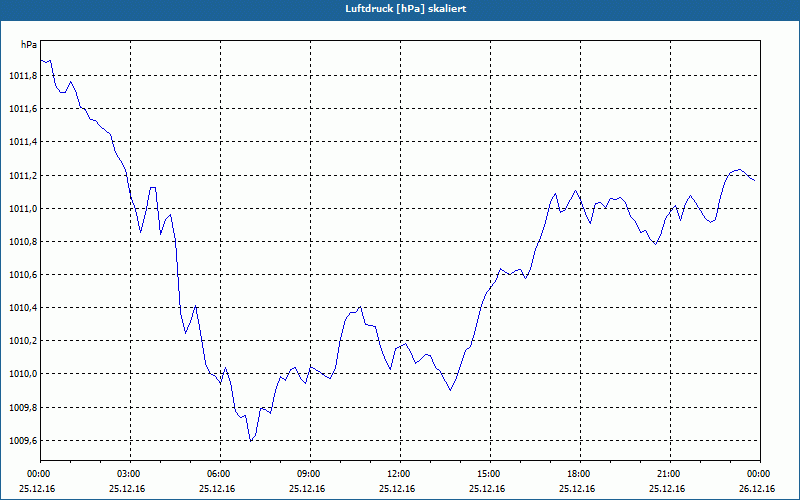Click the "26.12.16" date label
The image size is (800, 500).
pyautogui.click(x=757, y=489)
